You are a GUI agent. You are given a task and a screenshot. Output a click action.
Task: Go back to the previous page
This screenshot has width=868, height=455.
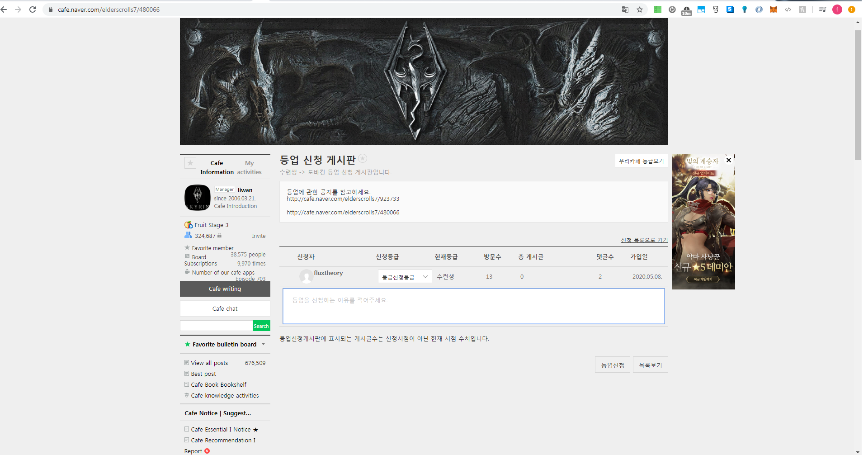pyautogui.click(x=4, y=9)
